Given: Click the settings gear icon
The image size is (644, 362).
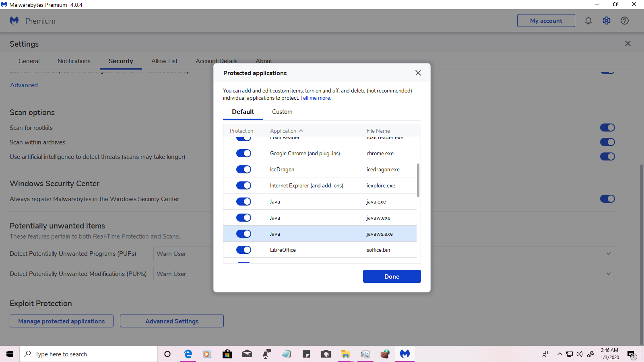Looking at the screenshot, I should coord(607,21).
